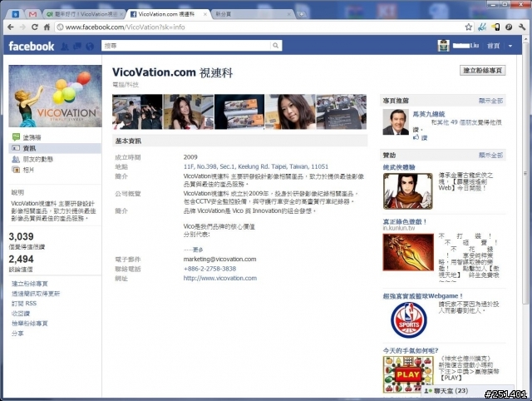The image size is (532, 401).
Task: Open the third photo showing product boxes
Action: click(239, 111)
